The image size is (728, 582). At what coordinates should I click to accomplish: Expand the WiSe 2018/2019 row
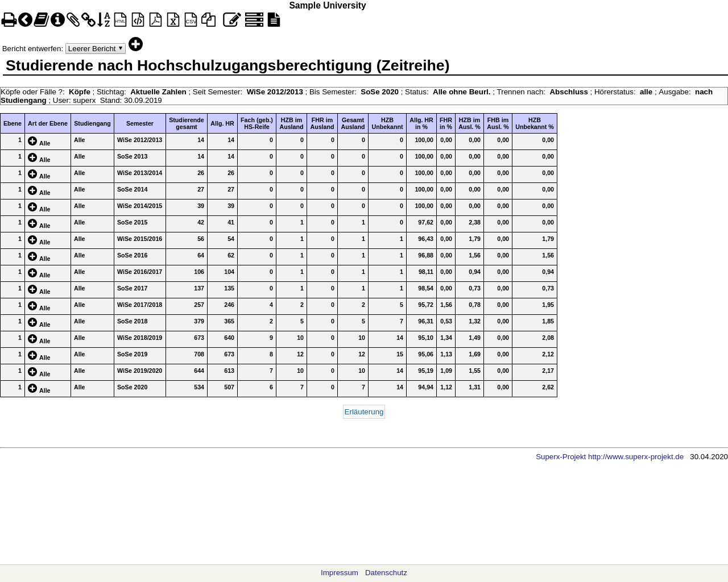pyautogui.click(x=32, y=339)
